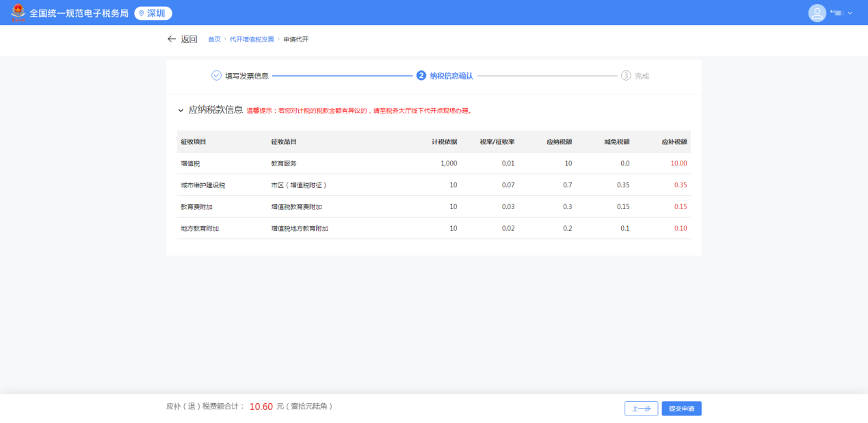Click the 全国统一规范电子税务局 title
This screenshot has height=423, width=868.
coord(79,13)
